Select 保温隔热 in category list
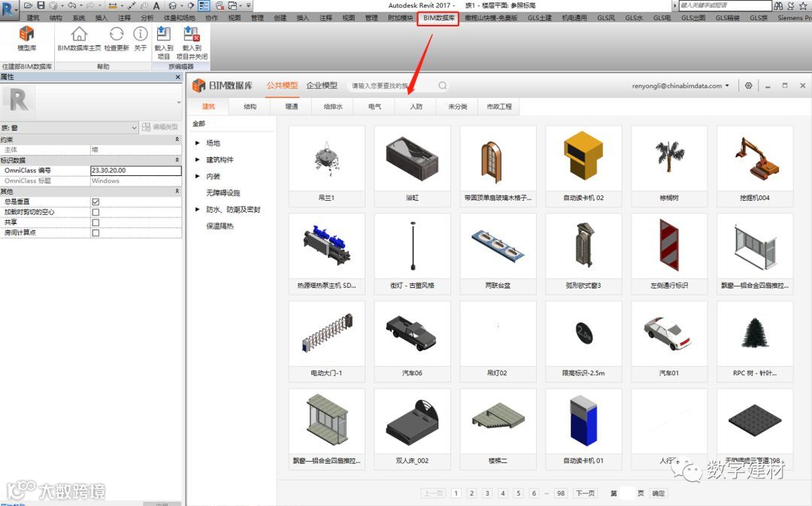 [220, 226]
